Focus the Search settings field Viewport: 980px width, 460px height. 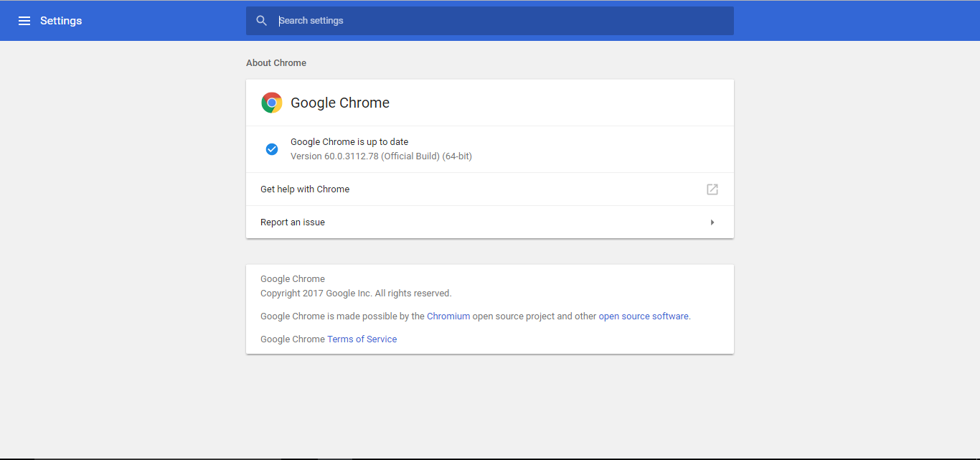[490, 21]
